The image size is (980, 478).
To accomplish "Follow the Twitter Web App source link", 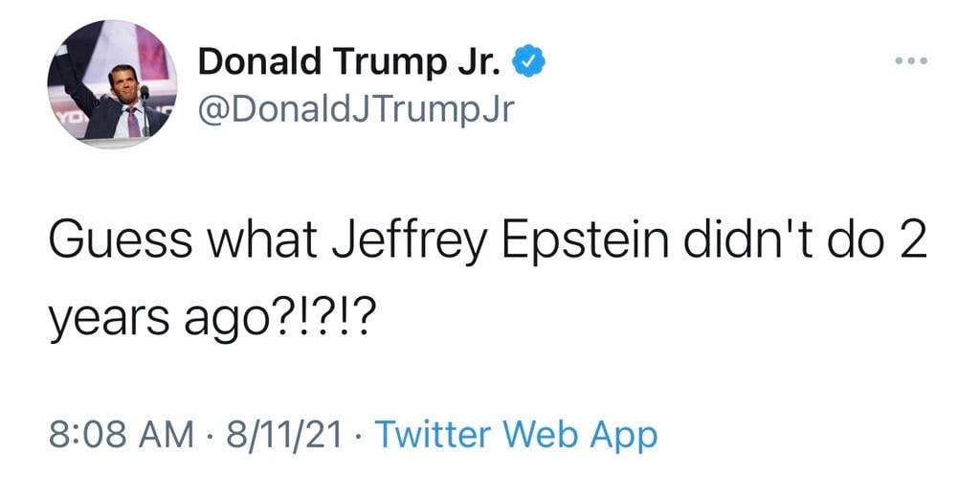I will click(516, 435).
